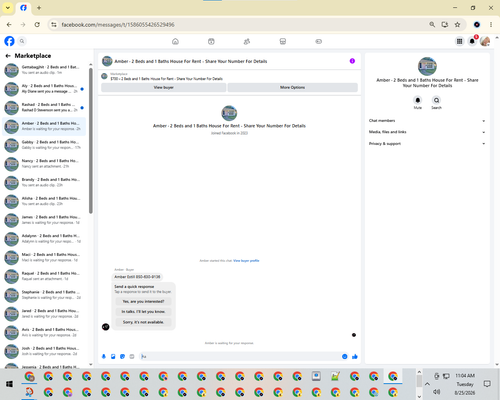Open the site information icon beside the URL

pos(54,25)
